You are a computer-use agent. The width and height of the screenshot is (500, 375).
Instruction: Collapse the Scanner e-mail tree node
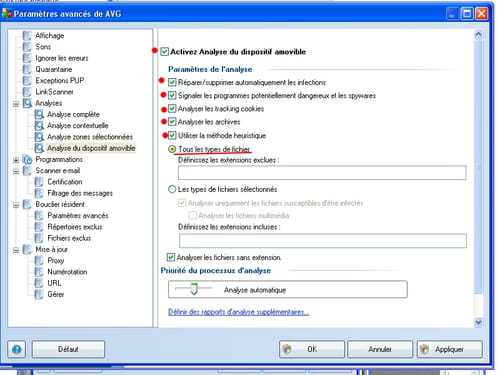16,171
